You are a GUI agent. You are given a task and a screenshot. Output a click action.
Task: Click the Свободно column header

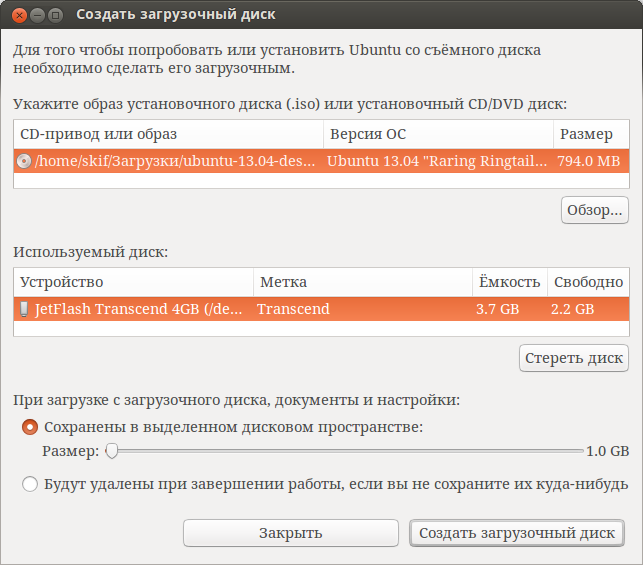[588, 282]
